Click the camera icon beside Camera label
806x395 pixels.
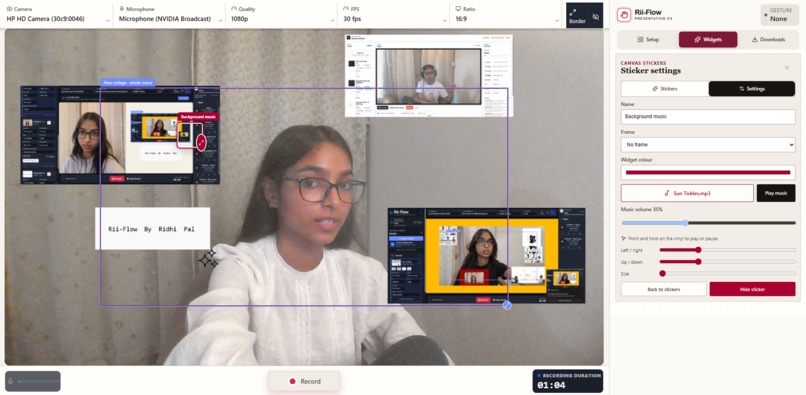point(9,9)
